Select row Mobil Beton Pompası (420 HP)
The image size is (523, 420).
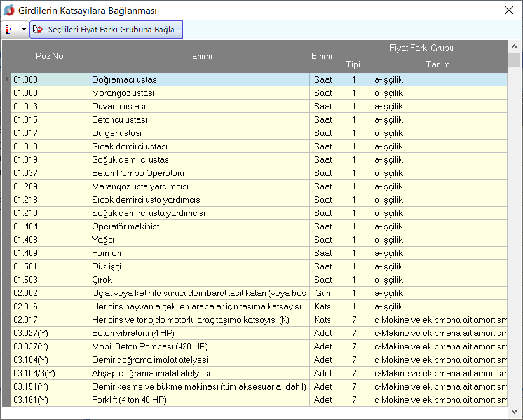pos(259,346)
